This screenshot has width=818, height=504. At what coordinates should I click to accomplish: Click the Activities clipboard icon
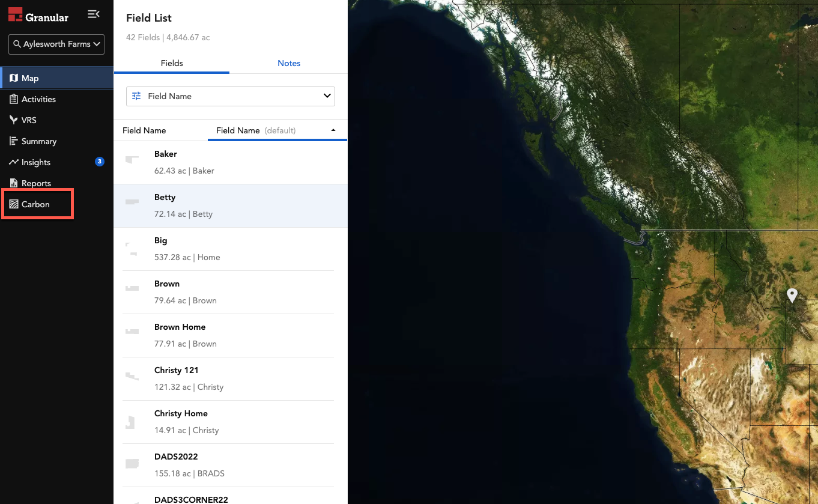click(14, 99)
